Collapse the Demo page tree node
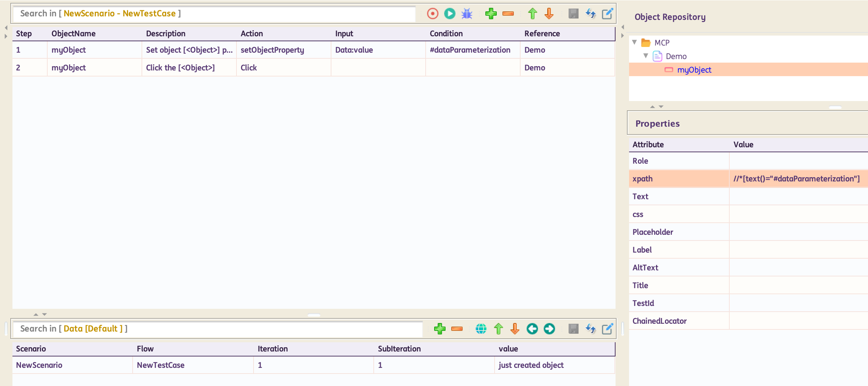Viewport: 868px width, 386px height. click(x=646, y=56)
